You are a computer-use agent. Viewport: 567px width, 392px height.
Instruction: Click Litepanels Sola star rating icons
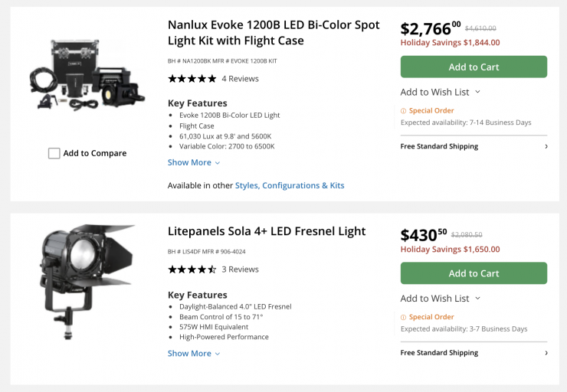click(x=192, y=269)
